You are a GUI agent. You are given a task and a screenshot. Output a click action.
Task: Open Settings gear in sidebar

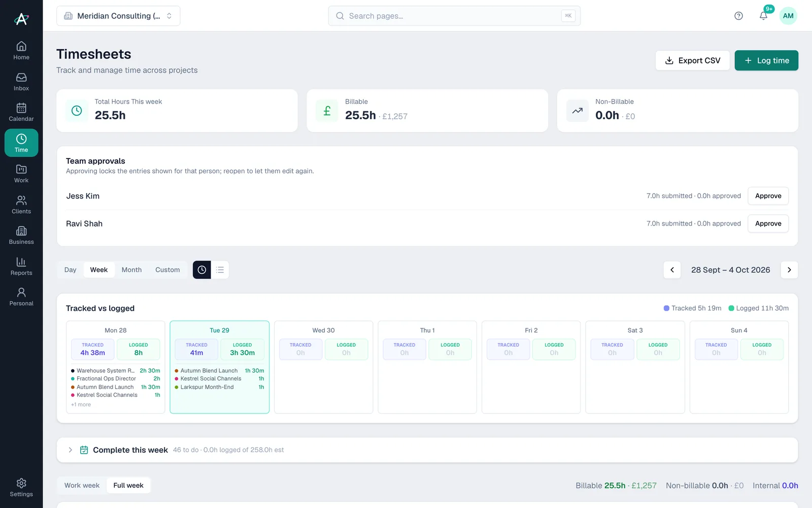(21, 488)
